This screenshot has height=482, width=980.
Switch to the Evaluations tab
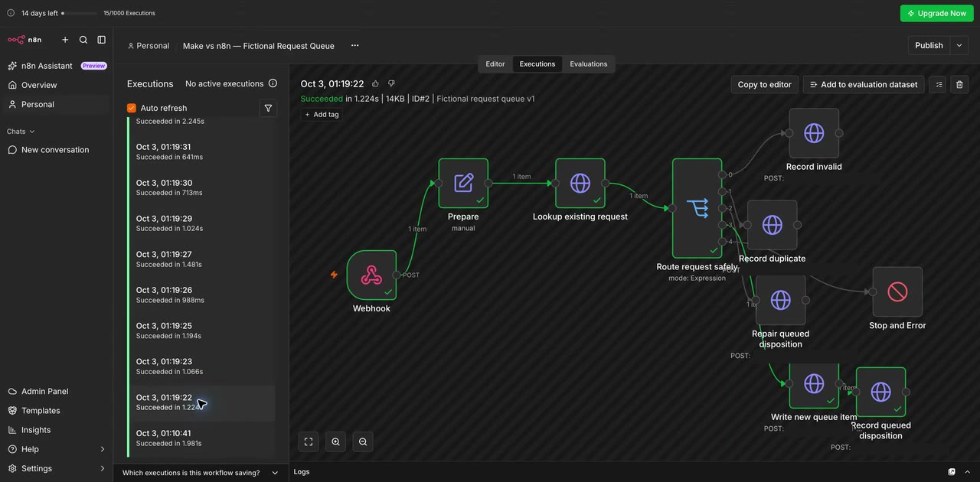(x=589, y=64)
